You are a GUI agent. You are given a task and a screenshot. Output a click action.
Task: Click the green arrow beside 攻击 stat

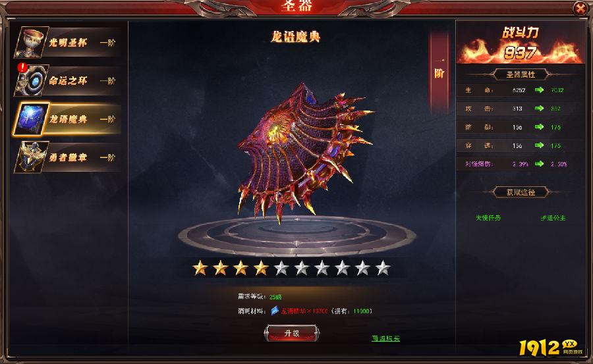pos(539,109)
